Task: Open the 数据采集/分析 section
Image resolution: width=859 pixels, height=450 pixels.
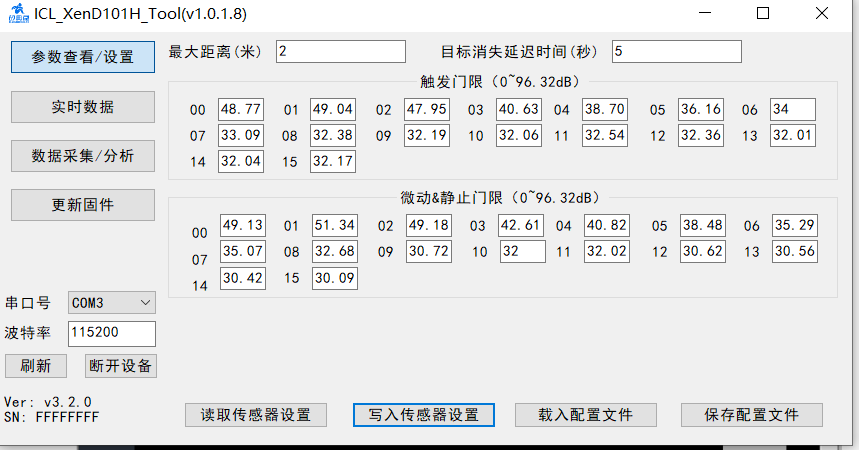Action: pos(83,156)
